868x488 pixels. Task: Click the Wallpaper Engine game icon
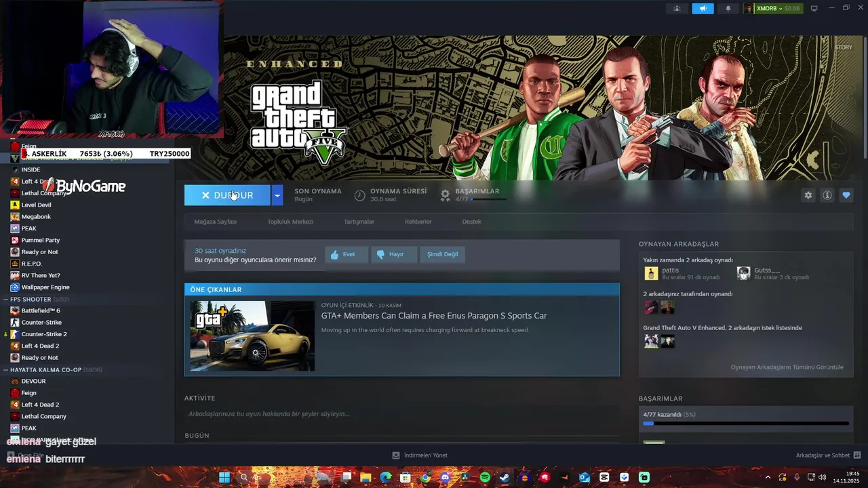(x=15, y=287)
